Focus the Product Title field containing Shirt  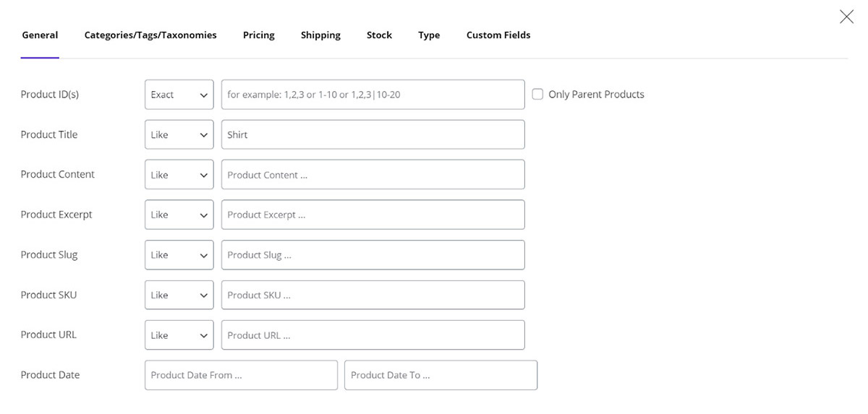click(373, 134)
